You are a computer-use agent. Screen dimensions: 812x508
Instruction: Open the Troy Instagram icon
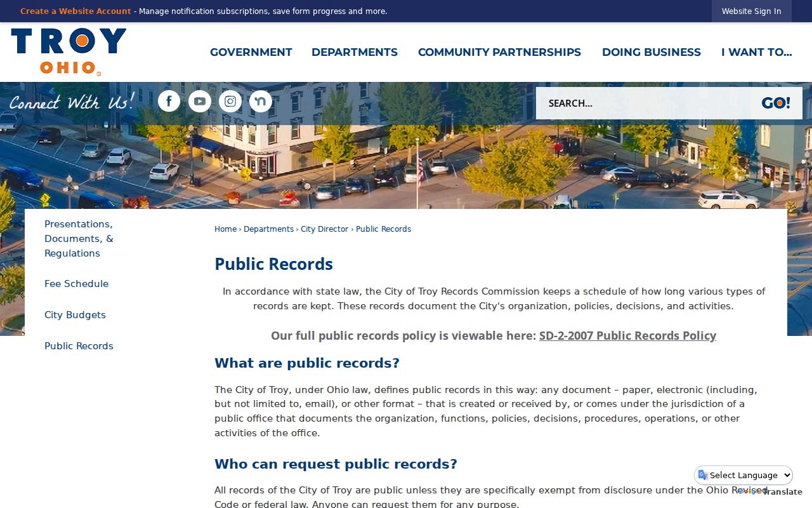coord(230,101)
